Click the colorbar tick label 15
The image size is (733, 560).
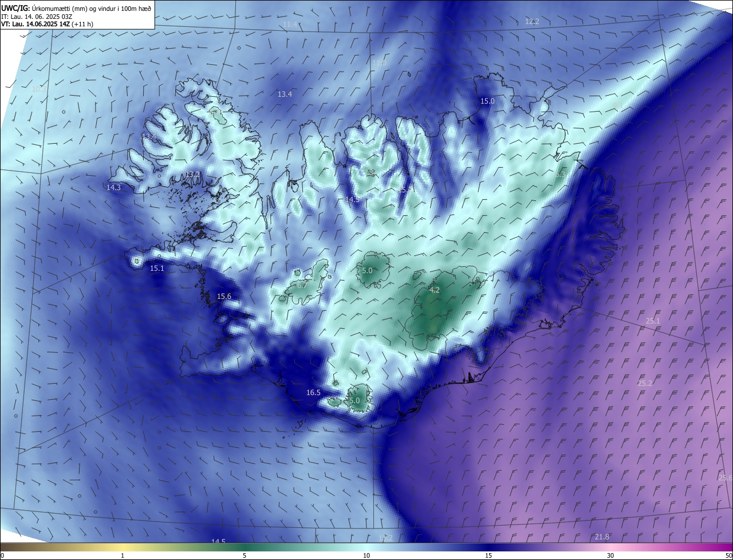[x=488, y=555]
